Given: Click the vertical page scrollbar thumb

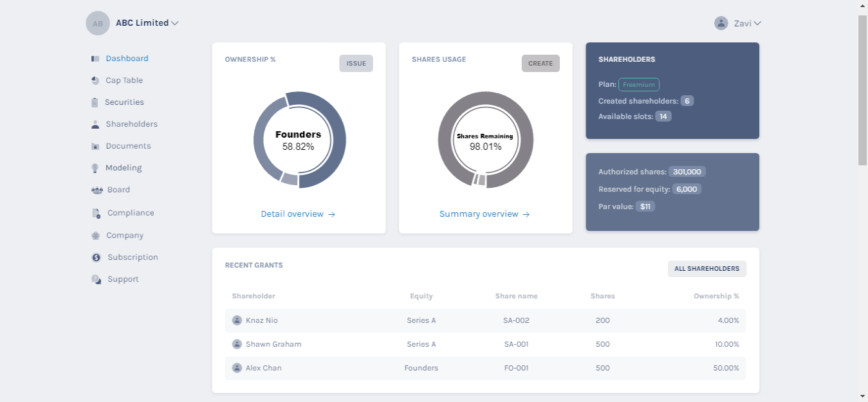Looking at the screenshot, I should (863, 90).
